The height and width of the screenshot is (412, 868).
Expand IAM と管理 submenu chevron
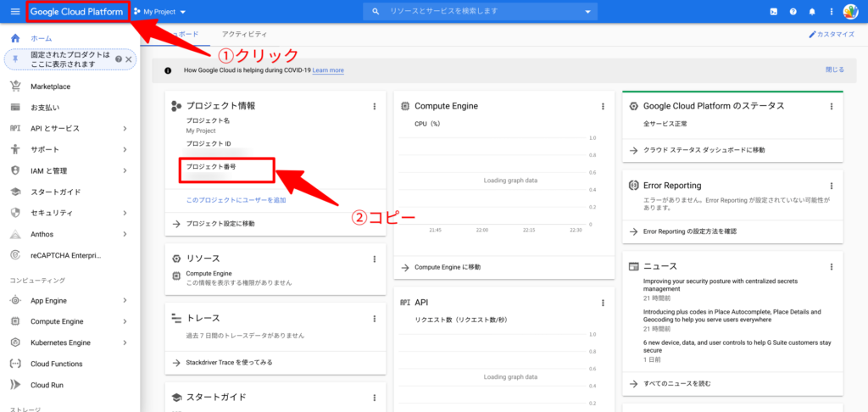pyautogui.click(x=125, y=170)
